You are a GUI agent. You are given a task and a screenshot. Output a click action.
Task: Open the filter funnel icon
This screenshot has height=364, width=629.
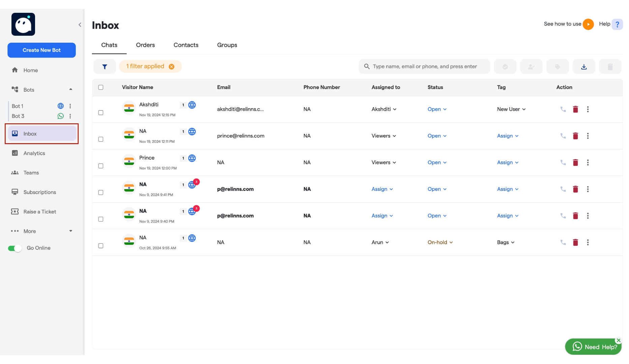(104, 67)
